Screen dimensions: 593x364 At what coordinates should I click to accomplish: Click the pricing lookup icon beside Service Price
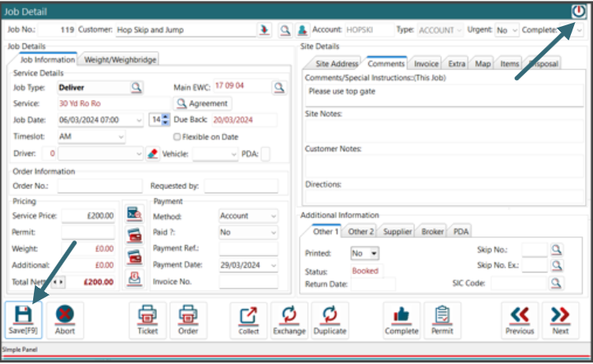click(134, 214)
